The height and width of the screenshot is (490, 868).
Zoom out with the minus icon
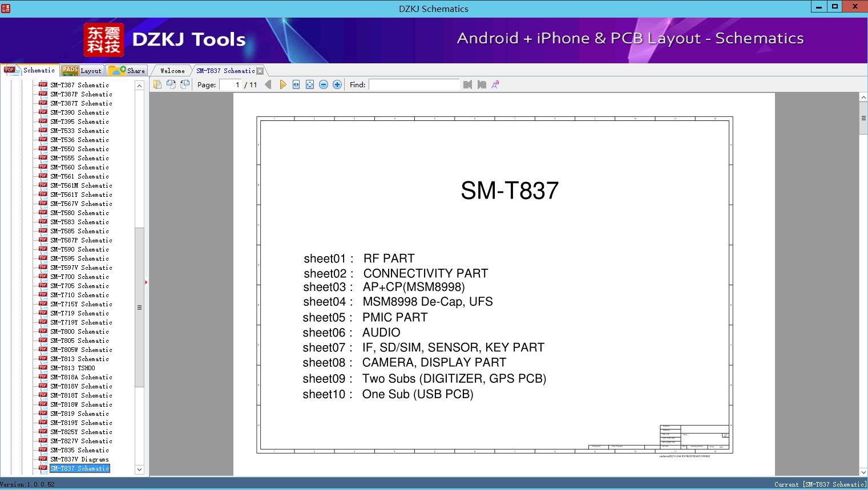pyautogui.click(x=324, y=84)
